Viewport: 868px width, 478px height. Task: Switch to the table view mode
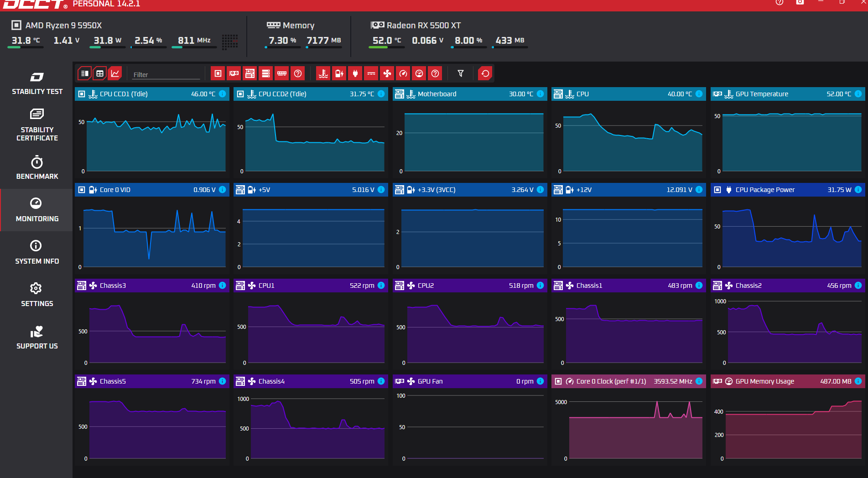(100, 73)
